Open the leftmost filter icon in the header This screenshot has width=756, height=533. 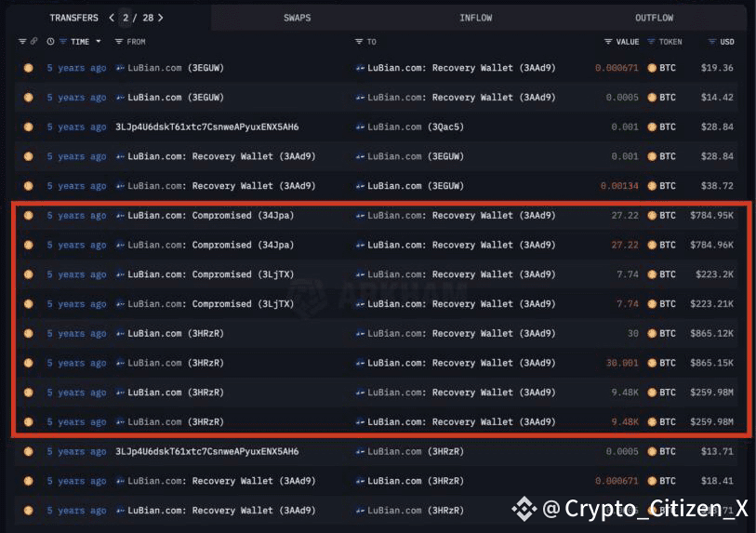(22, 42)
